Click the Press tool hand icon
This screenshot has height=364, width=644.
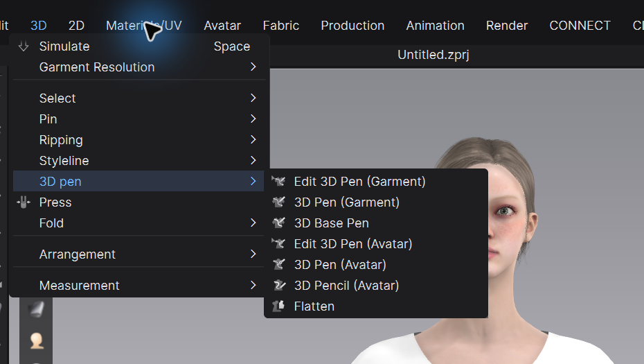tap(24, 202)
